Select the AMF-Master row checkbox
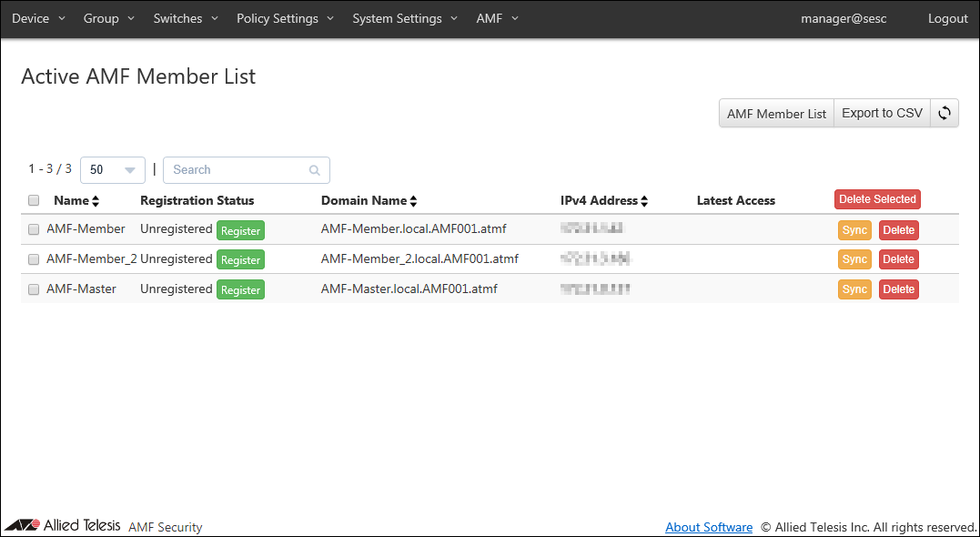 click(x=34, y=289)
